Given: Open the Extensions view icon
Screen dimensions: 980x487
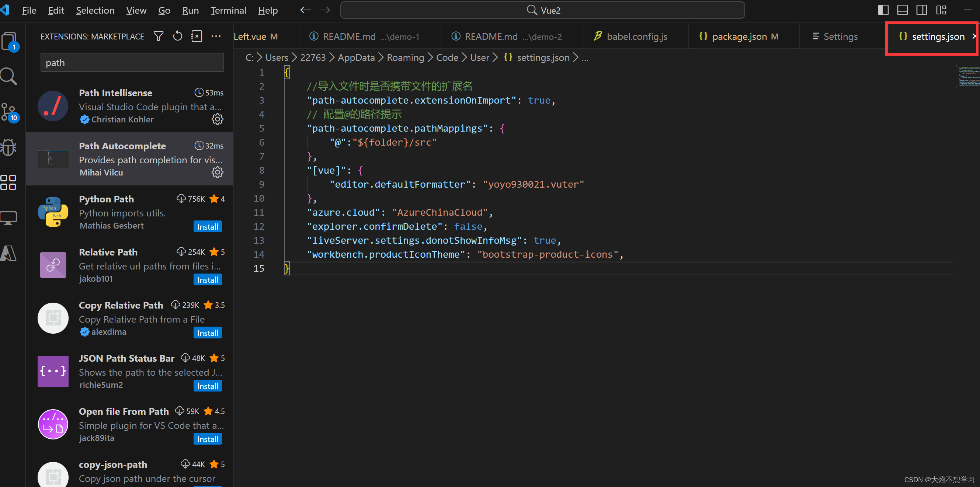Looking at the screenshot, I should click(8, 182).
